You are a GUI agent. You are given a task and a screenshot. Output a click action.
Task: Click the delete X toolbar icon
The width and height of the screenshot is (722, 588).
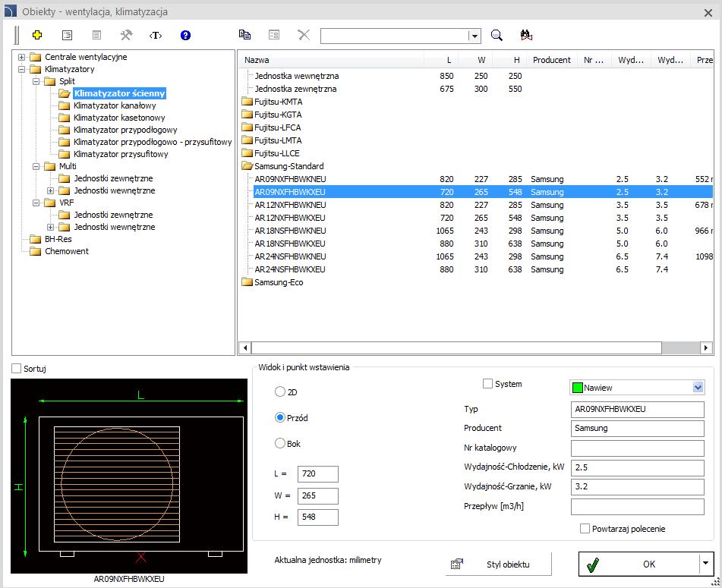coord(304,34)
